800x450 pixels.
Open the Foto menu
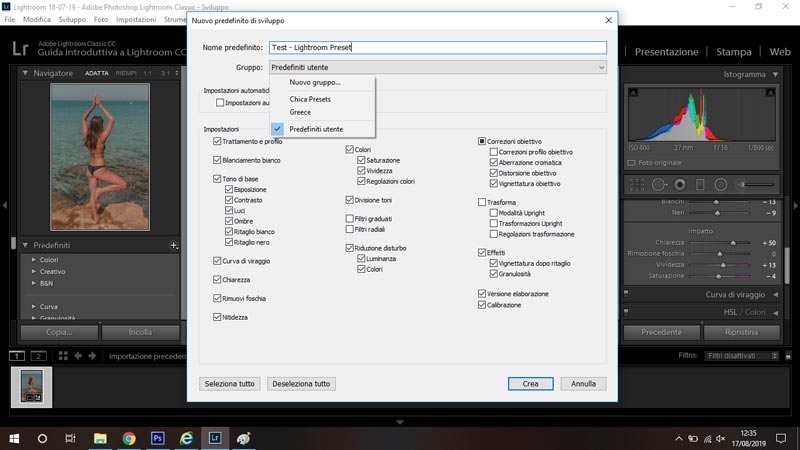coord(101,19)
